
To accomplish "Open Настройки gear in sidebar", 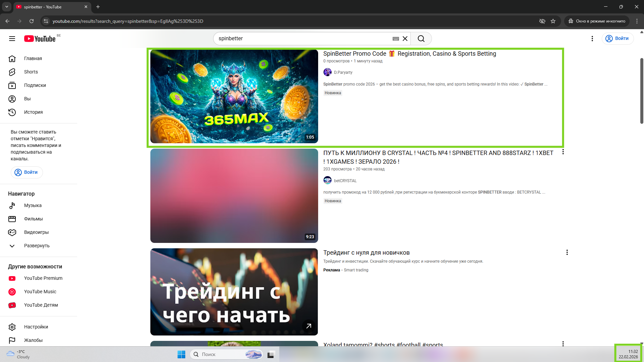I will click(12, 327).
